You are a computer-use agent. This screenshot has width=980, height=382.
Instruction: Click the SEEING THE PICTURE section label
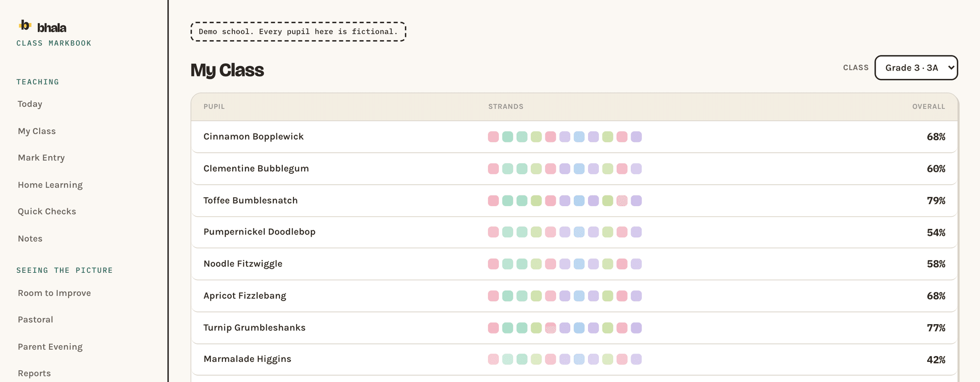click(x=65, y=271)
